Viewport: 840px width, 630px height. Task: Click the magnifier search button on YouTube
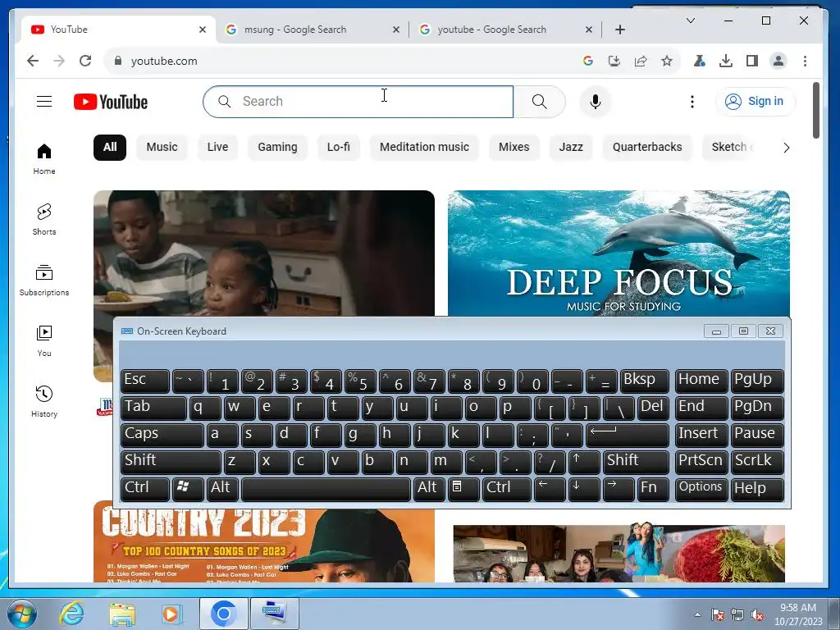tap(540, 101)
